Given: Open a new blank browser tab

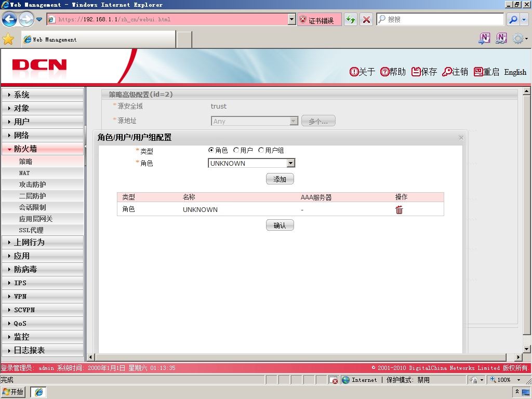Looking at the screenshot, I should coord(184,39).
